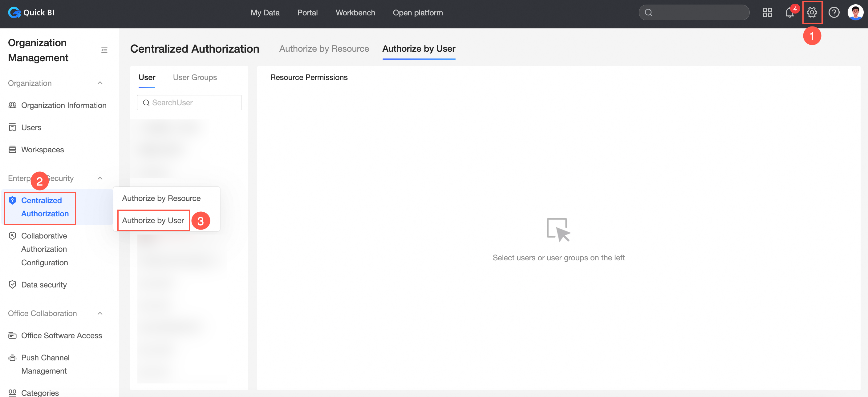The height and width of the screenshot is (397, 868).
Task: Choose Authorize by User in popup menu
Action: [x=153, y=220]
